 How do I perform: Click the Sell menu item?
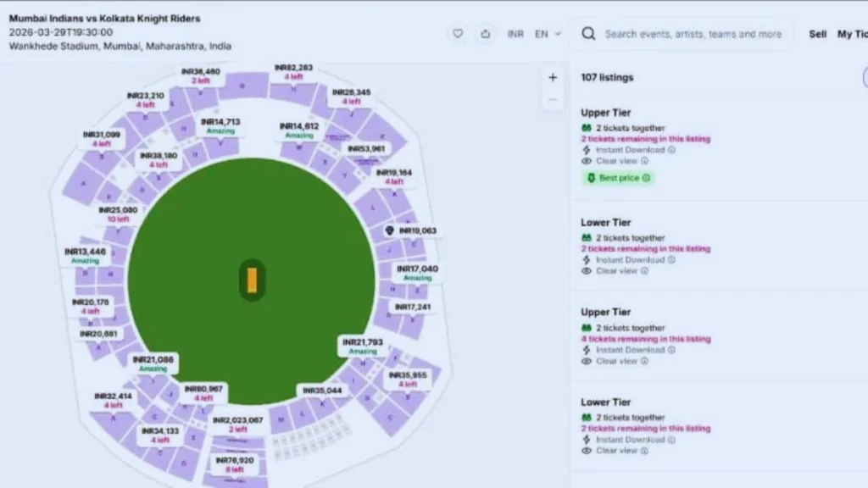pos(816,34)
